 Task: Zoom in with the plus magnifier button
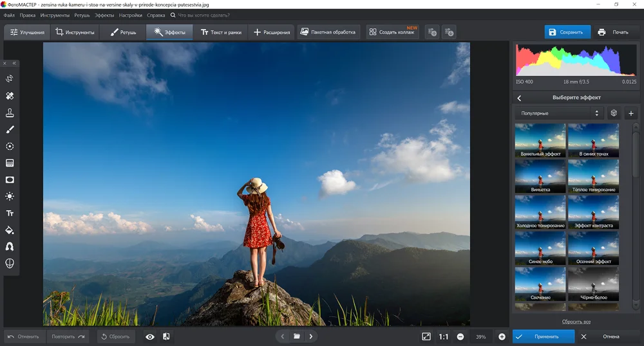502,336
